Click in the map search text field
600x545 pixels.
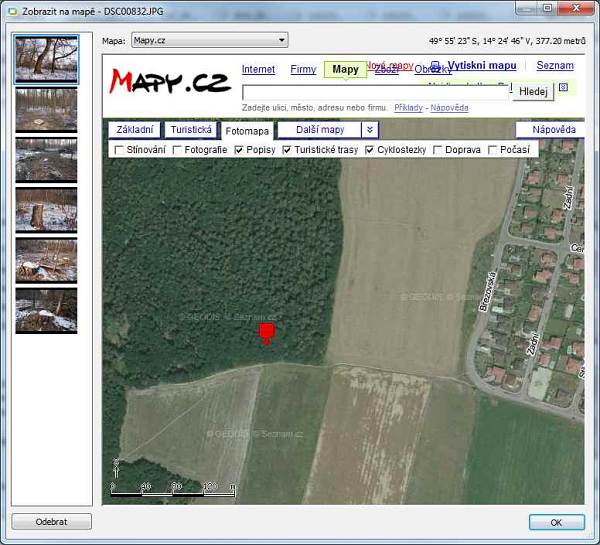pos(376,92)
